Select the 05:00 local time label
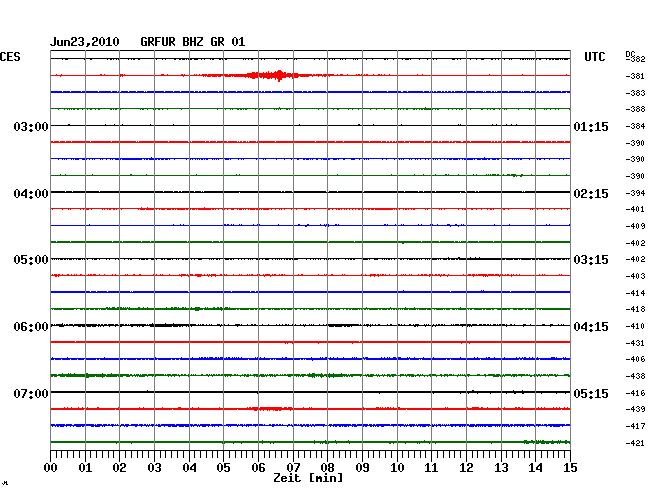Viewport: 650px width, 494px height. coord(31,260)
